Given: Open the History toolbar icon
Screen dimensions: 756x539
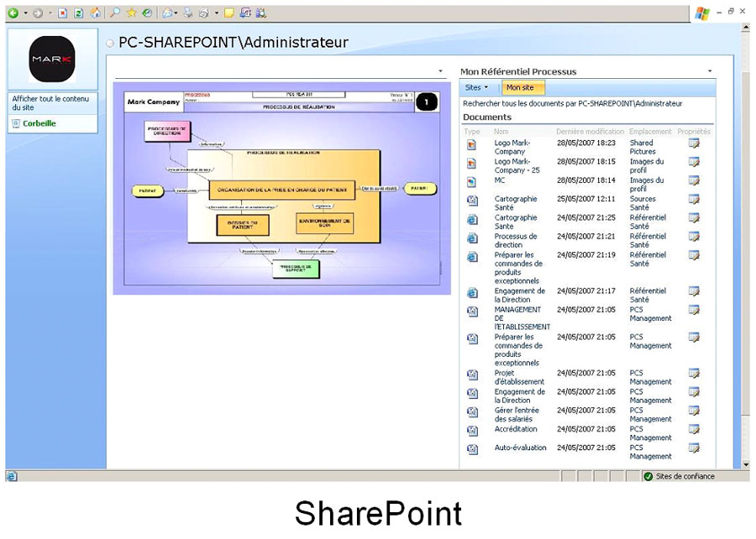Looking at the screenshot, I should click(x=148, y=13).
